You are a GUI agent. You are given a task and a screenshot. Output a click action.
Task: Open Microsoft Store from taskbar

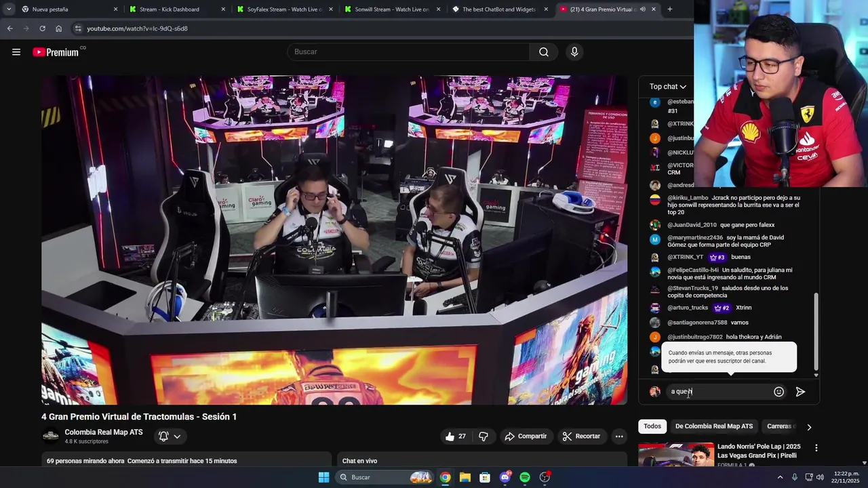pyautogui.click(x=485, y=477)
